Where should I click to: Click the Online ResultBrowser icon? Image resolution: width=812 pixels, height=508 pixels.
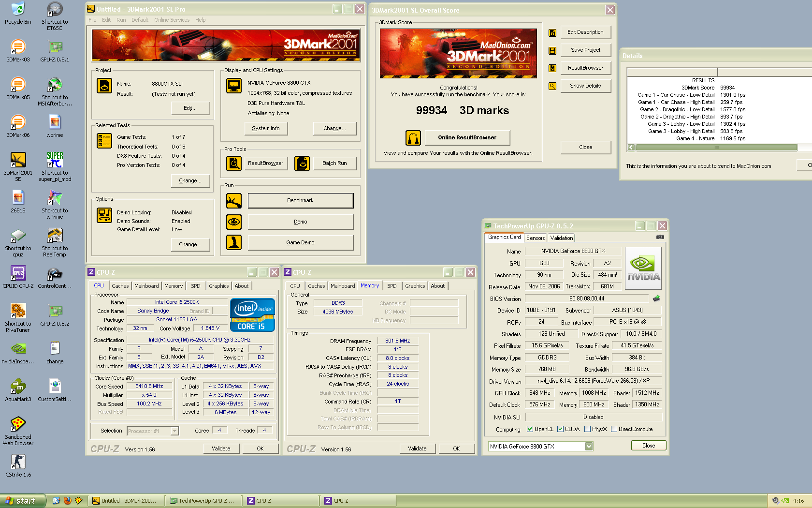tap(413, 138)
